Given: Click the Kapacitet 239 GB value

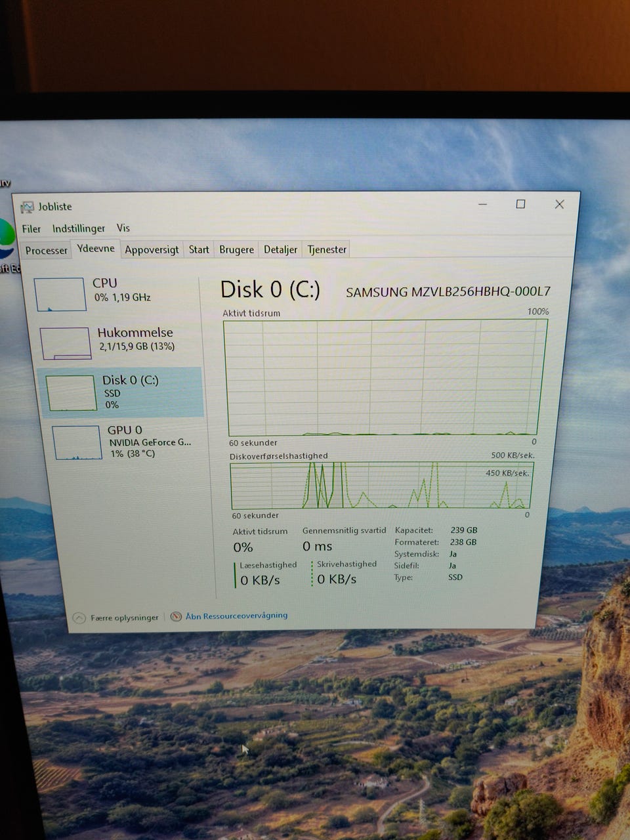Looking at the screenshot, I should pyautogui.click(x=464, y=530).
